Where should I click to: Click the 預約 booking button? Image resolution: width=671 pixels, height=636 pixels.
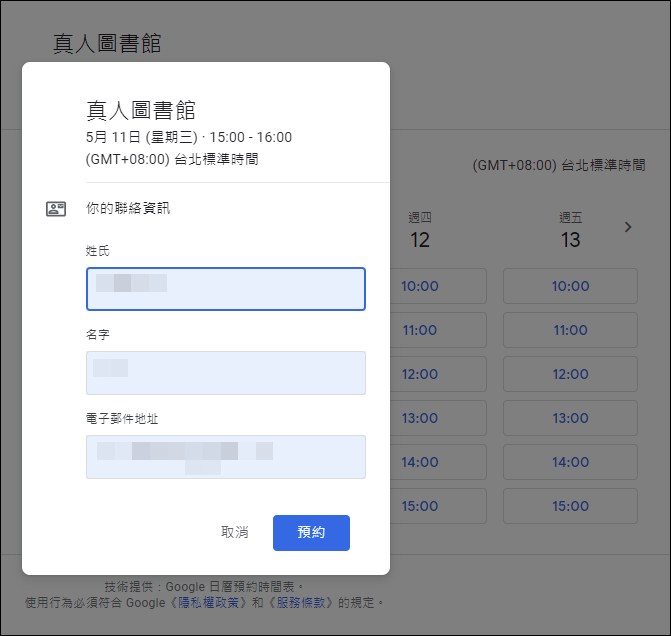pos(311,532)
